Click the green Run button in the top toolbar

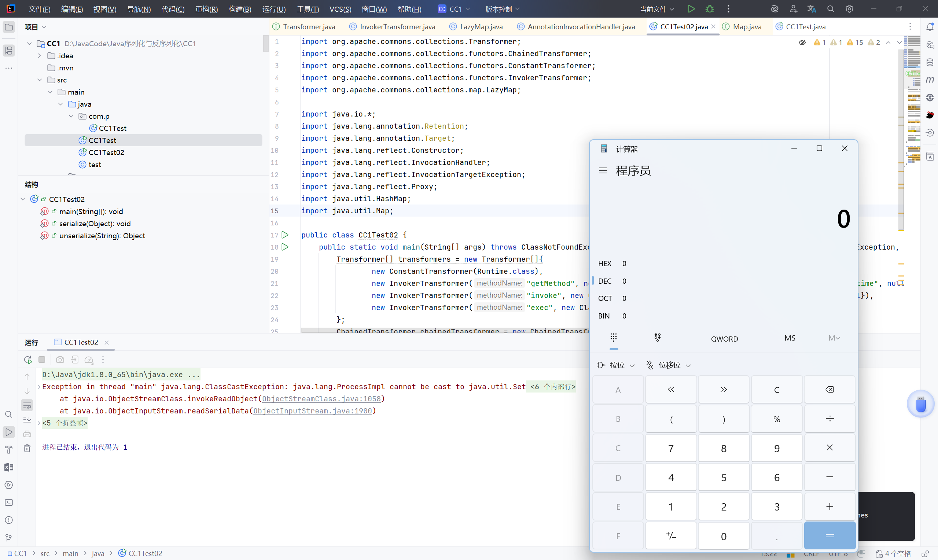691,9
